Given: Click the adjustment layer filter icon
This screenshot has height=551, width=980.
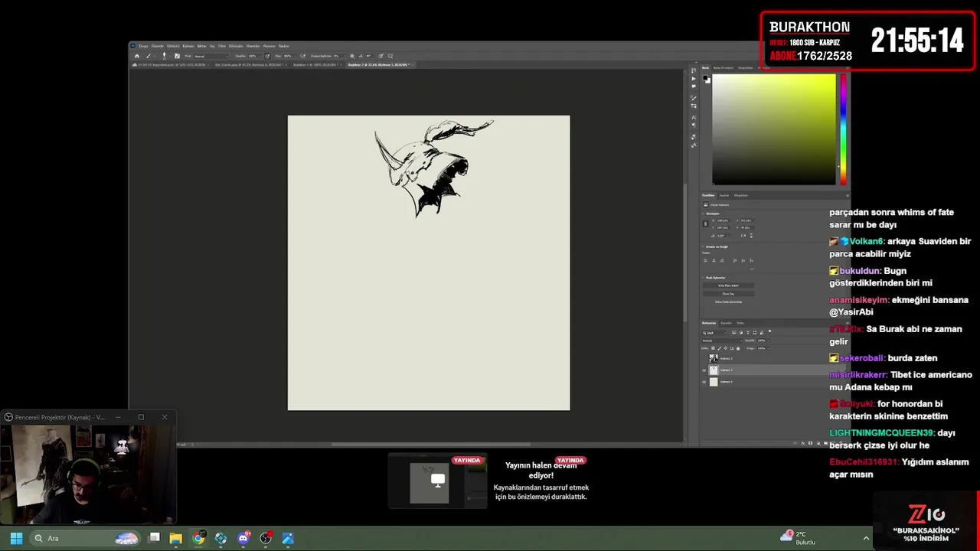Looking at the screenshot, I should (x=741, y=333).
